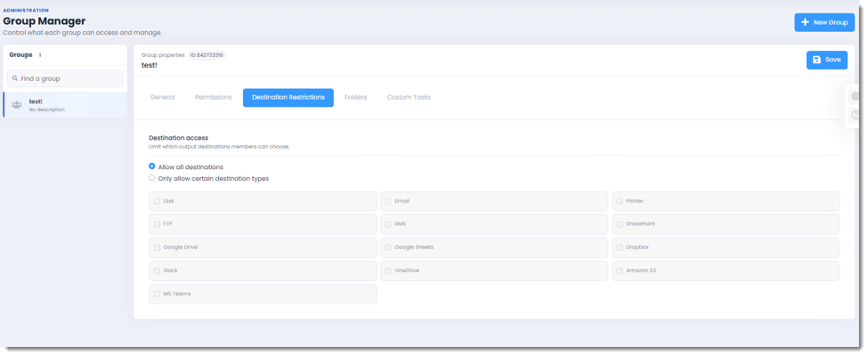The image size is (868, 356).
Task: Enable the Google Sheets checkbox
Action: [x=388, y=247]
